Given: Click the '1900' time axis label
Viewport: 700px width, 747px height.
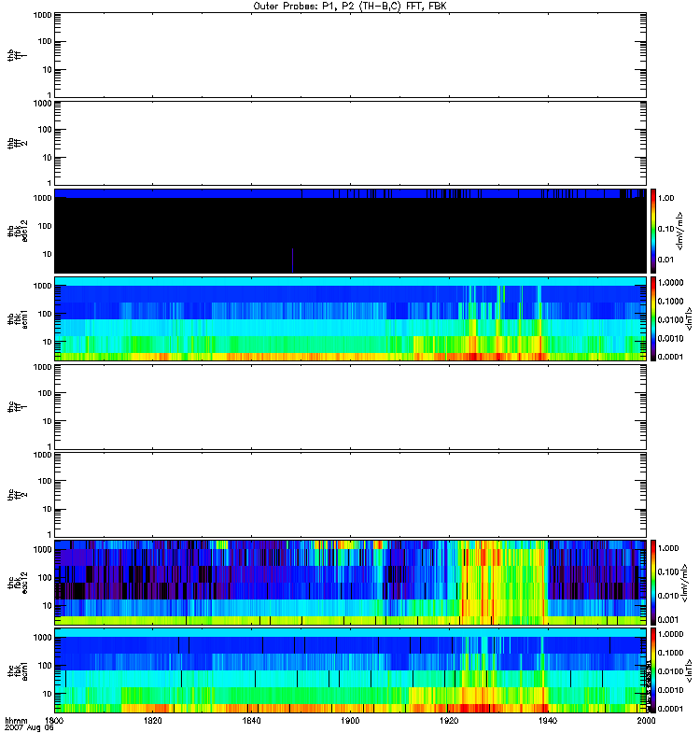Looking at the screenshot, I should (350, 720).
